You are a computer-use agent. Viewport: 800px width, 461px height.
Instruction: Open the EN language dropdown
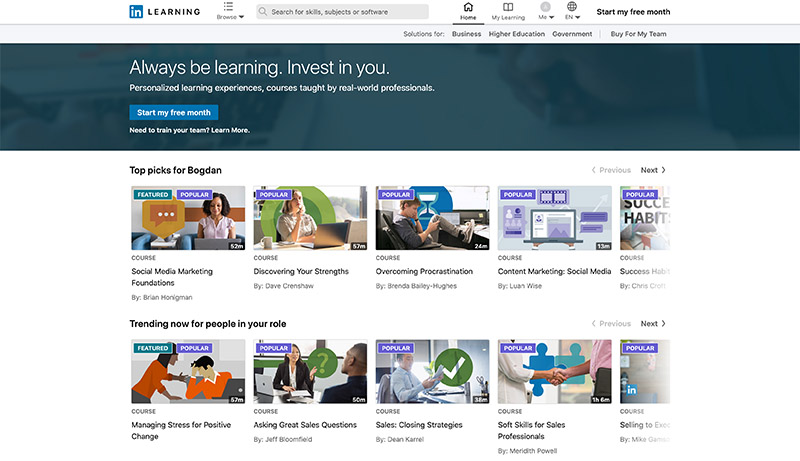(x=572, y=11)
